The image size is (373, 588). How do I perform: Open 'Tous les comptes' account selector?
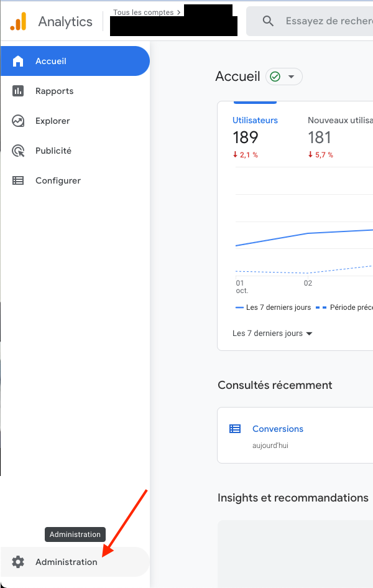(x=147, y=12)
